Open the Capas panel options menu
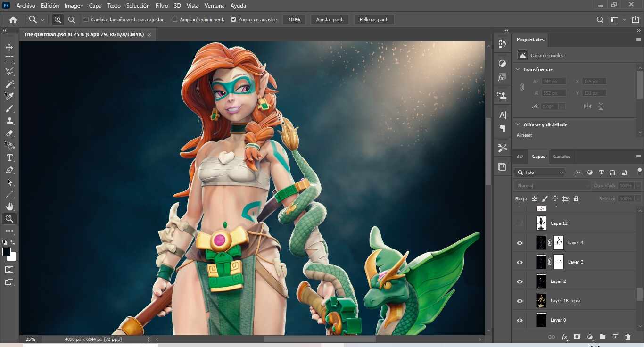Image resolution: width=644 pixels, height=347 pixels. (638, 157)
